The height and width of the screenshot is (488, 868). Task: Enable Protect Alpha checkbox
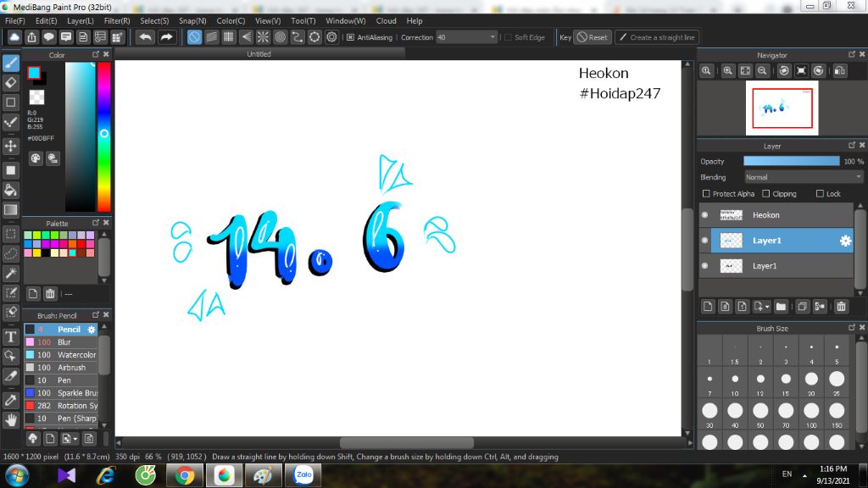(x=706, y=194)
